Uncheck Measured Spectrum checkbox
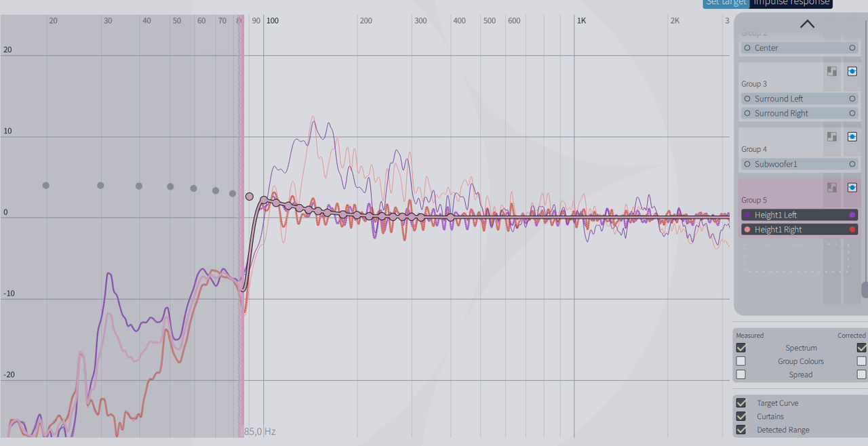Image resolution: width=868 pixels, height=446 pixels. pos(741,348)
